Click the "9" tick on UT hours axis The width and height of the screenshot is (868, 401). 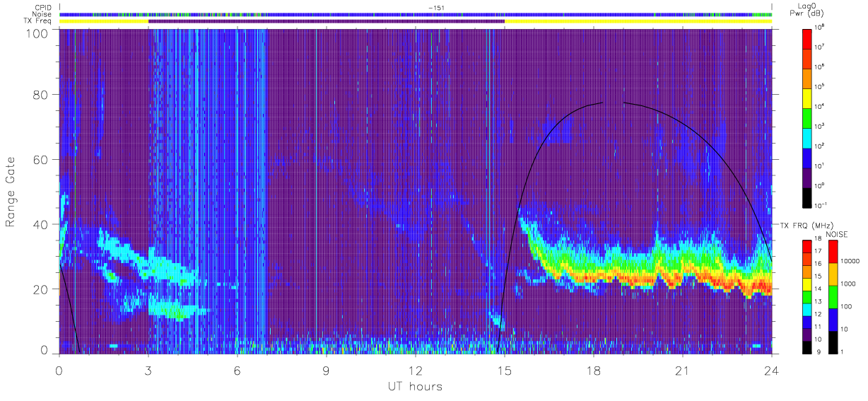click(x=326, y=371)
